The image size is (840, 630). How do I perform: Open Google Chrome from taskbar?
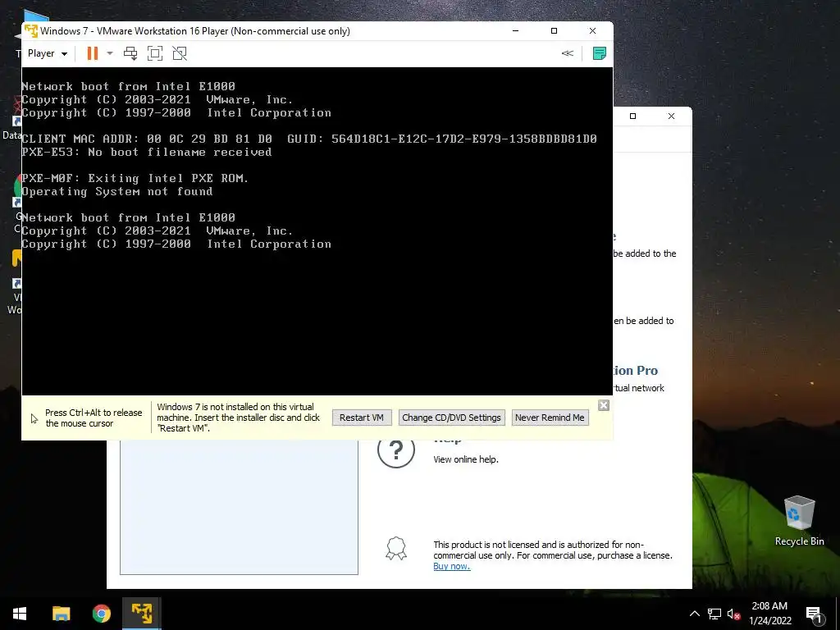pos(101,614)
